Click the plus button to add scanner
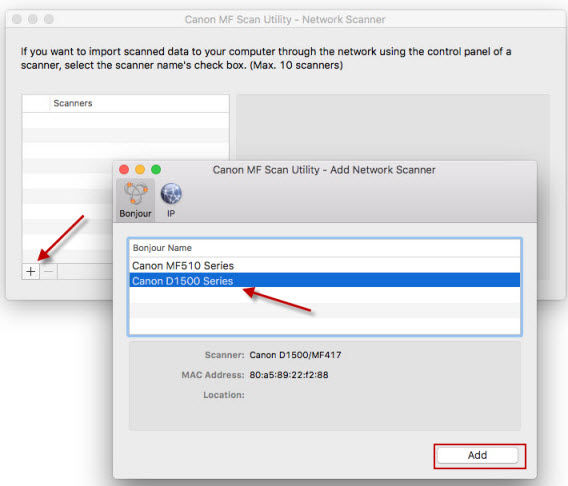Image resolution: width=568 pixels, height=486 pixels. pos(31,271)
